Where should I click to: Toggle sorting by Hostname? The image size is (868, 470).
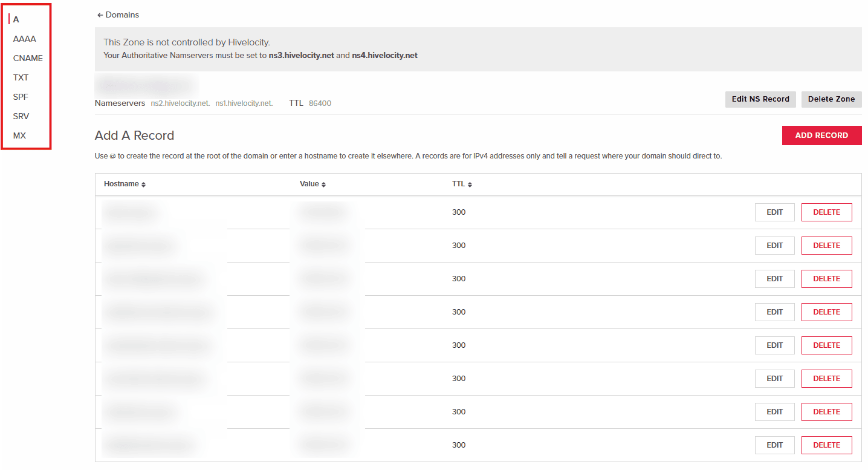tap(124, 184)
